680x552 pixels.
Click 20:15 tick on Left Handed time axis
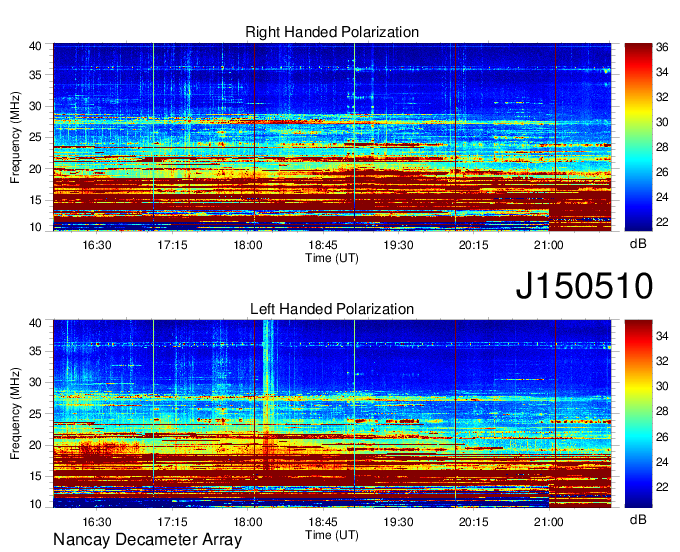[x=474, y=522]
